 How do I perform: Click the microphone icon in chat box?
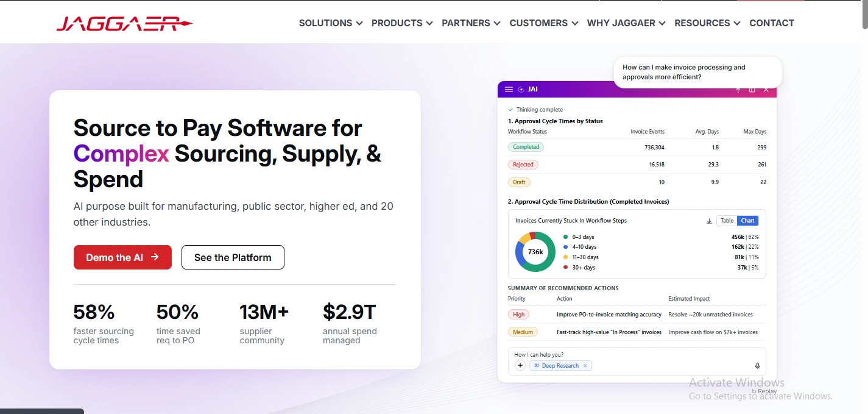coord(757,366)
